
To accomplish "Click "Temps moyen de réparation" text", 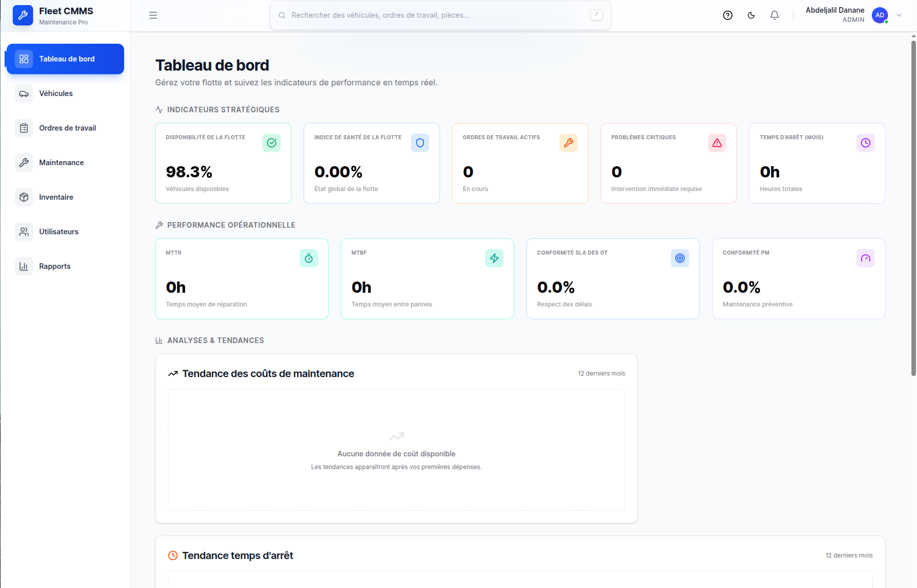I will point(206,304).
